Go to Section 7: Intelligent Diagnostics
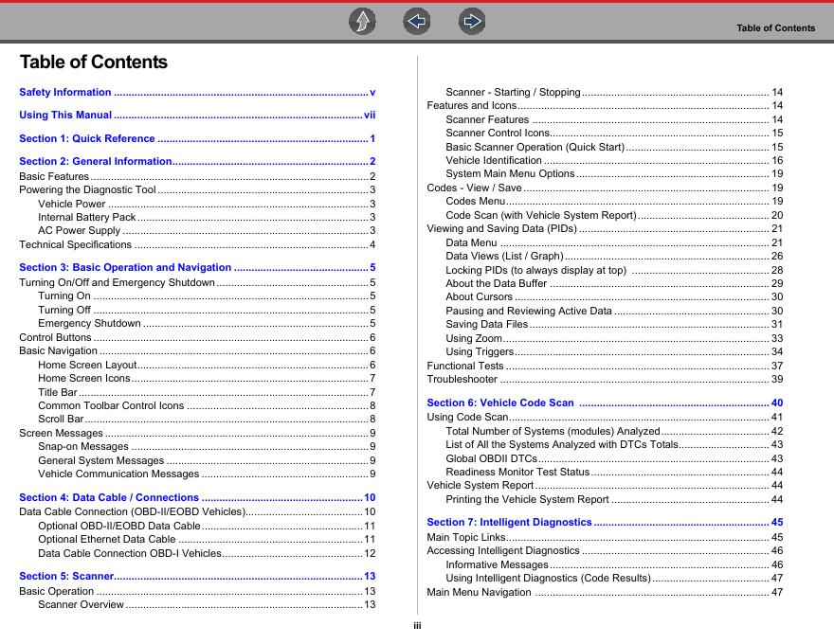This screenshot has width=834, height=644. pyautogui.click(x=509, y=522)
